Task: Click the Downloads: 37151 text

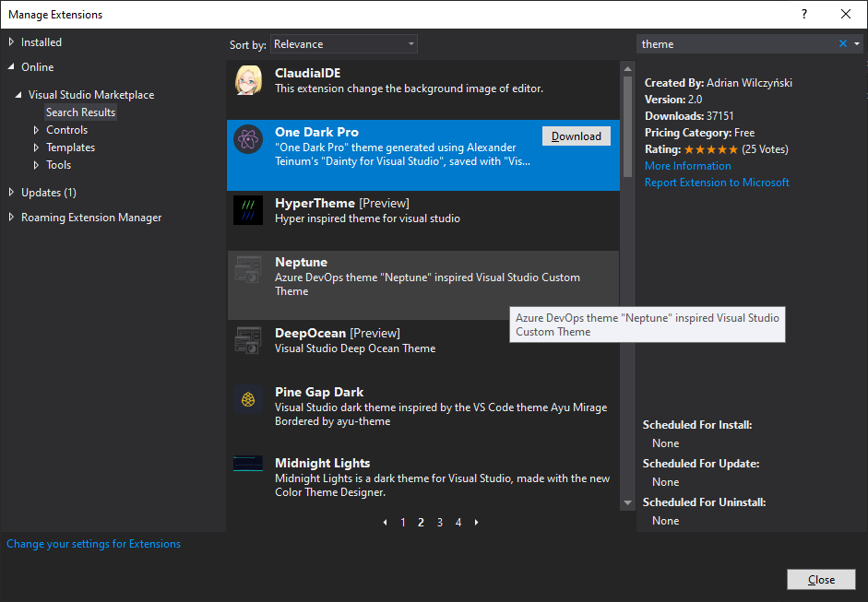Action: (689, 116)
